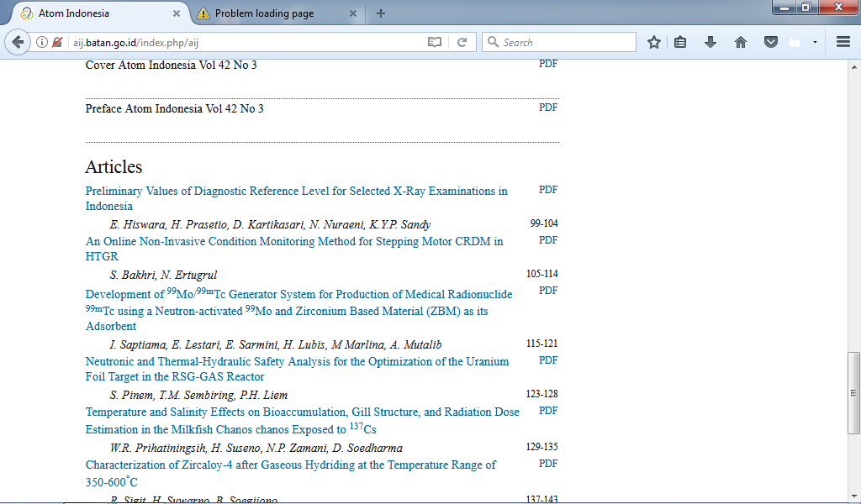Screen dimensions: 861x504
Task: Click inside the Search field
Action: coord(563,42)
